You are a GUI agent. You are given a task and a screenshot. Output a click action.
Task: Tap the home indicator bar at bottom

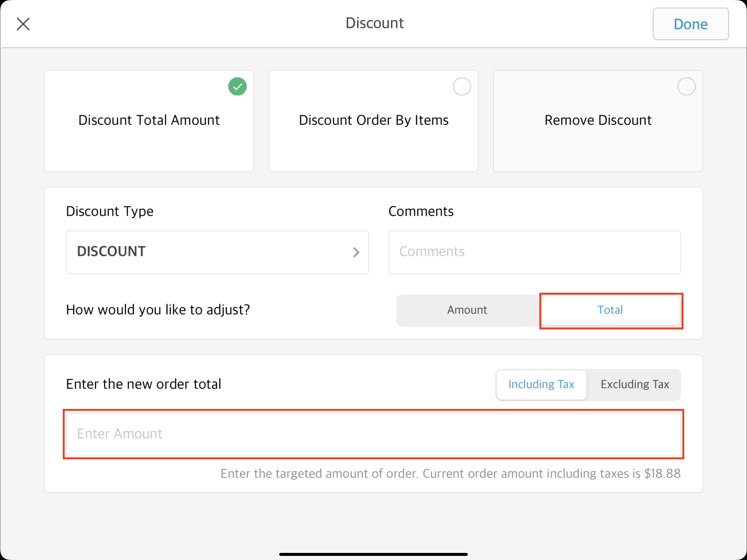(x=373, y=554)
